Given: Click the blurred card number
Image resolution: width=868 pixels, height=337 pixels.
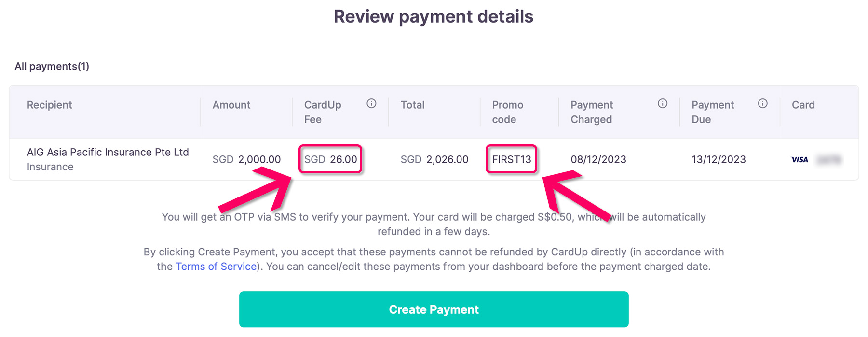Looking at the screenshot, I should pos(829,160).
